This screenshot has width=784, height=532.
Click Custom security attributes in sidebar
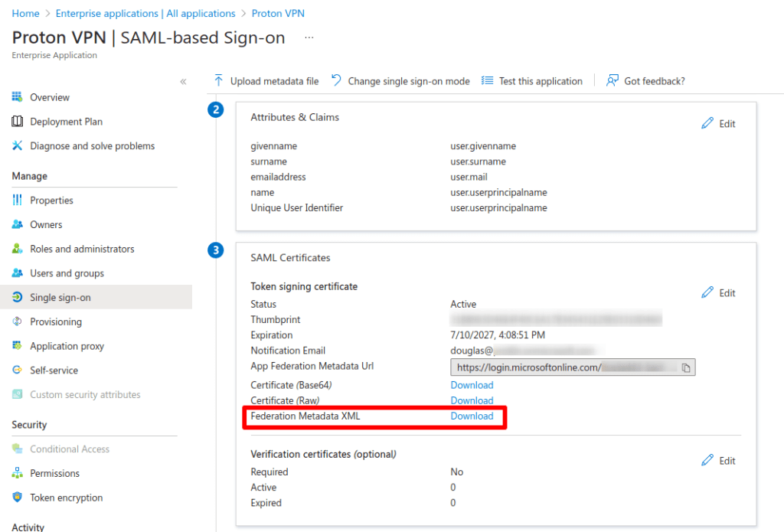[x=85, y=394]
